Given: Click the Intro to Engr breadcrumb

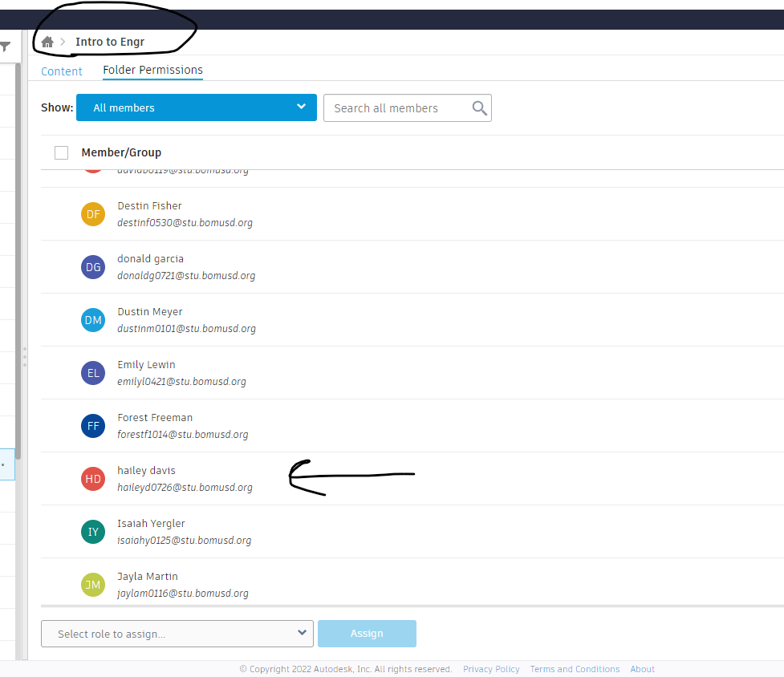Looking at the screenshot, I should coord(110,42).
